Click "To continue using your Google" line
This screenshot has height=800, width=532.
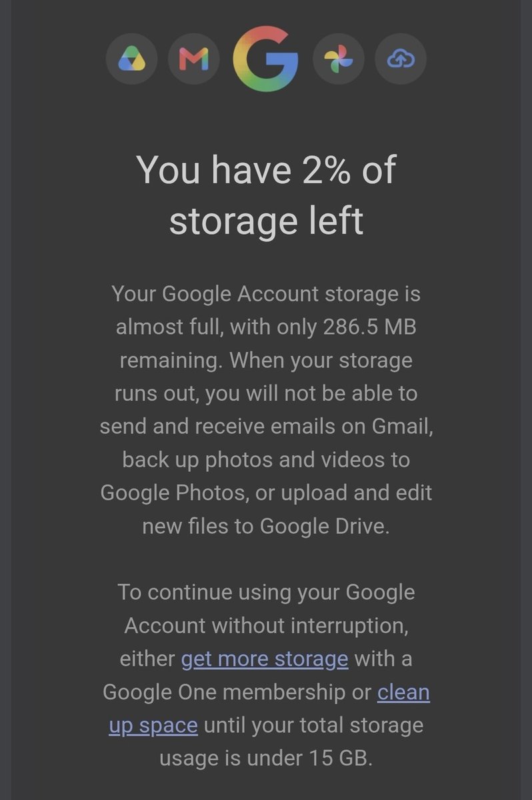pyautogui.click(x=266, y=592)
